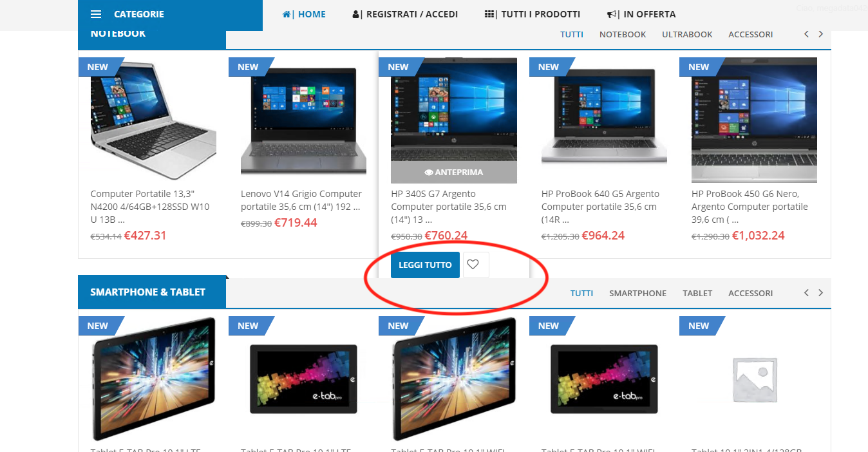Select Notebook filter tab
This screenshot has width=868, height=452.
[623, 34]
